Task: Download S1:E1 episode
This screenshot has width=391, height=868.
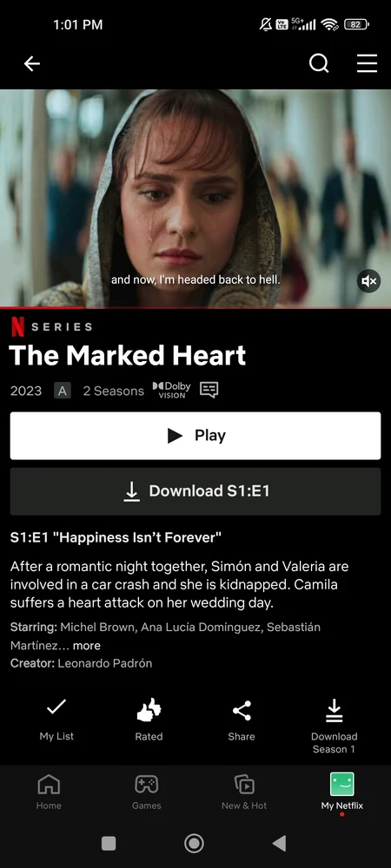Action: point(195,491)
